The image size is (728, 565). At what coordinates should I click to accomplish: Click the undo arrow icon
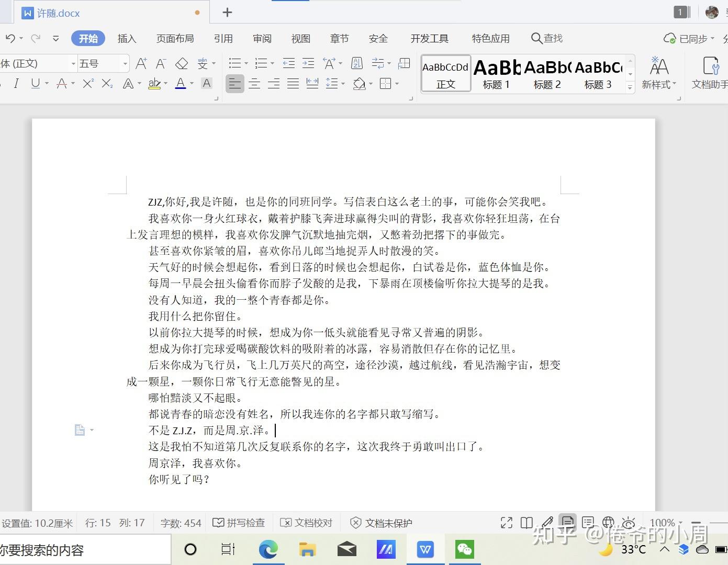click(10, 38)
